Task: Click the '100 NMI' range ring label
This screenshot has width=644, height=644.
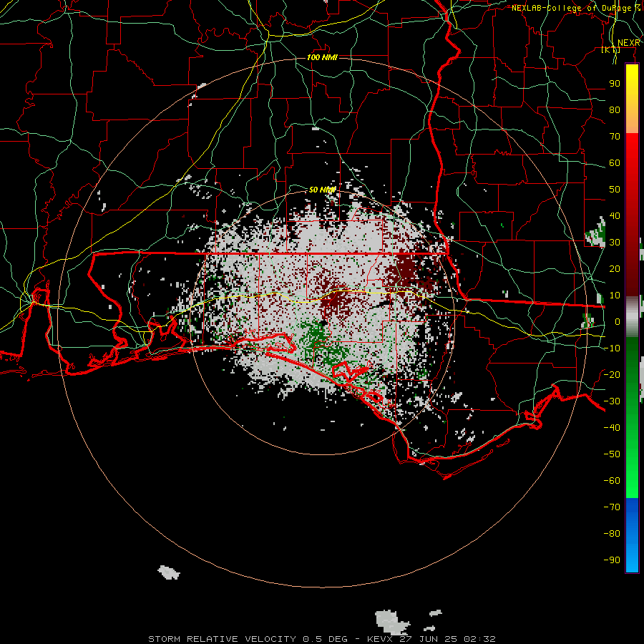Action: click(x=323, y=57)
